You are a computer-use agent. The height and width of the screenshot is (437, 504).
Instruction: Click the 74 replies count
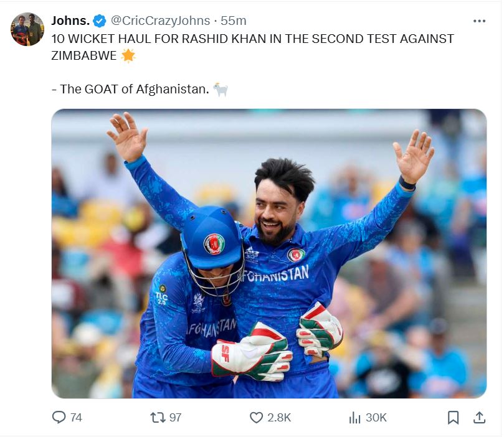(x=76, y=418)
